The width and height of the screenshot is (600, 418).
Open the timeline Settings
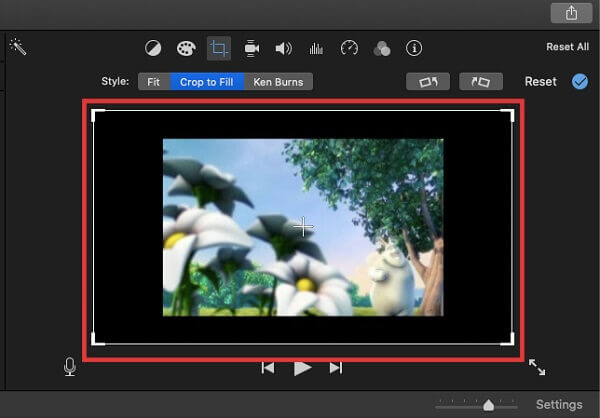(559, 405)
